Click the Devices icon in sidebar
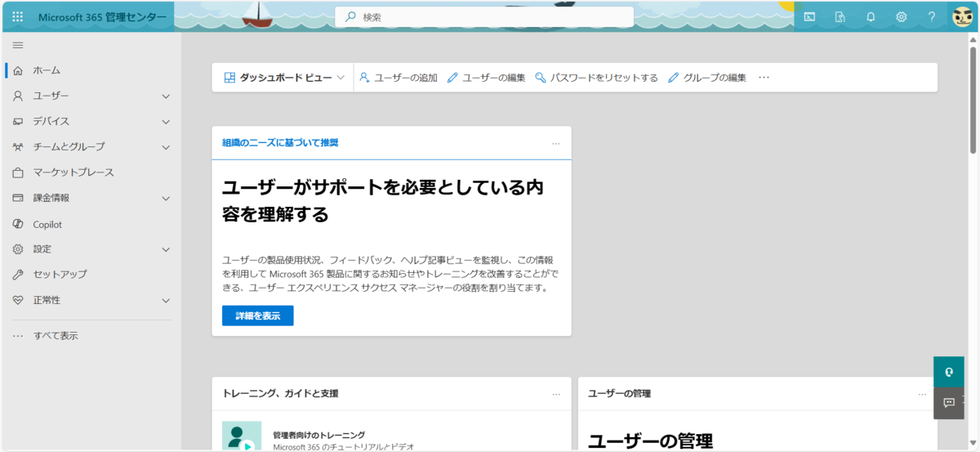This screenshot has width=980, height=452. [18, 122]
